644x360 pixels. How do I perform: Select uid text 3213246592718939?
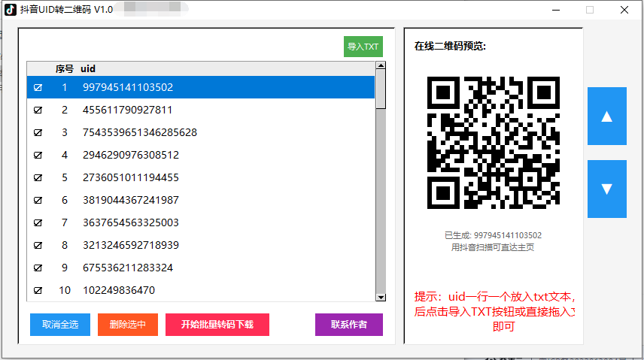(x=131, y=246)
